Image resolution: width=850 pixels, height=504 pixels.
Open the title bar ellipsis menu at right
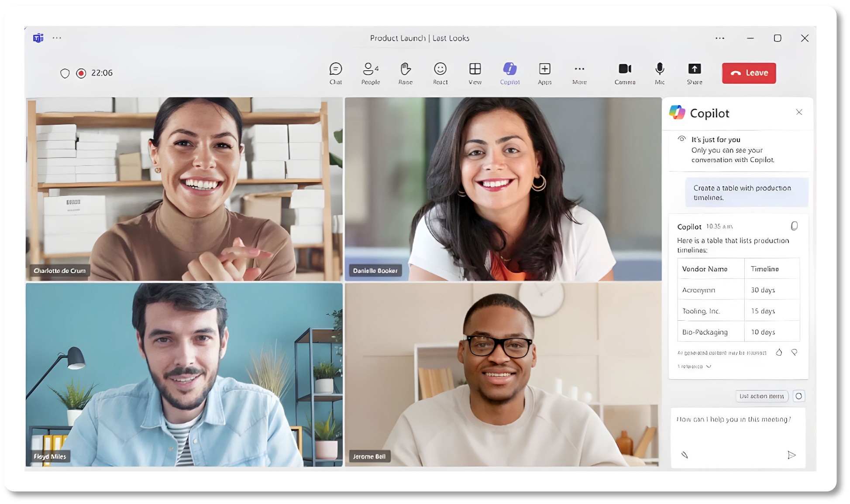pyautogui.click(x=720, y=38)
